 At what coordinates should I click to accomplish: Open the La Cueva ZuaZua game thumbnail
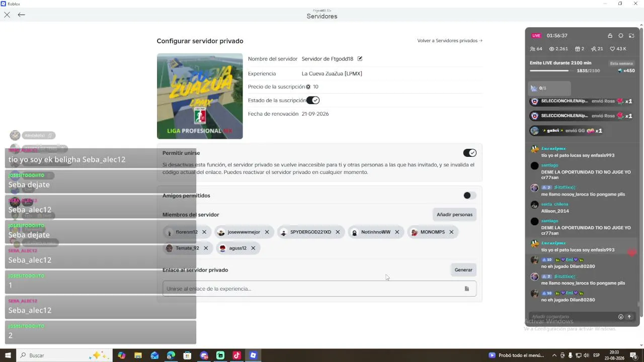200,96
